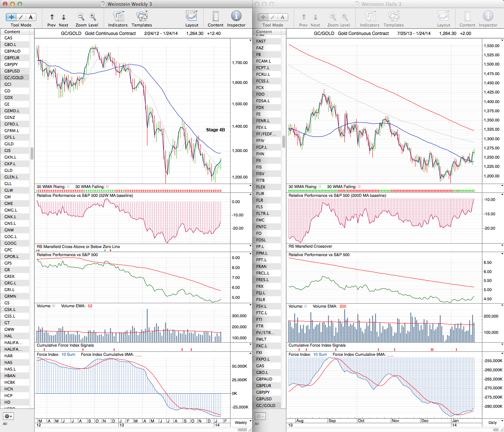Toggle Content sidebar icon in Weekly window

tap(215, 17)
